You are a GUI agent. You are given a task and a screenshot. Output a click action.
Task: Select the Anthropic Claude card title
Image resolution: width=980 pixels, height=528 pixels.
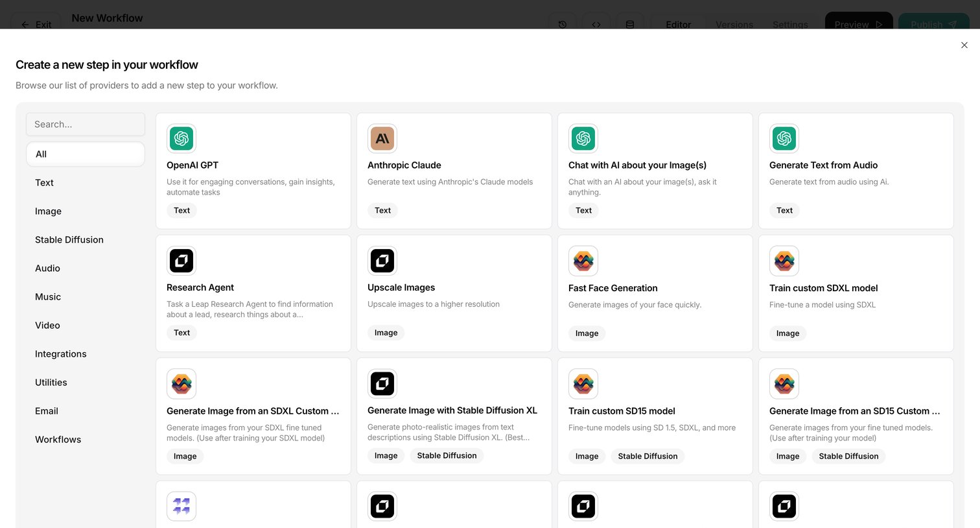coord(404,165)
